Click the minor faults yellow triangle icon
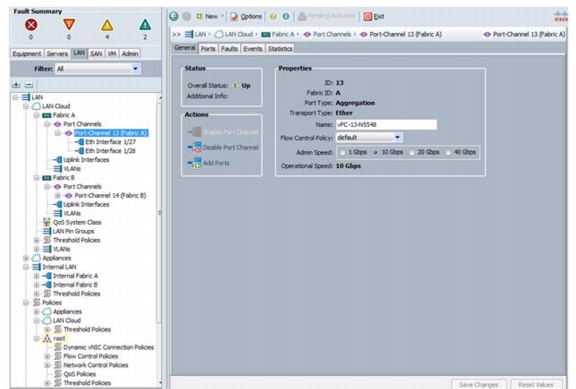This screenshot has height=389, width=576. (107, 25)
